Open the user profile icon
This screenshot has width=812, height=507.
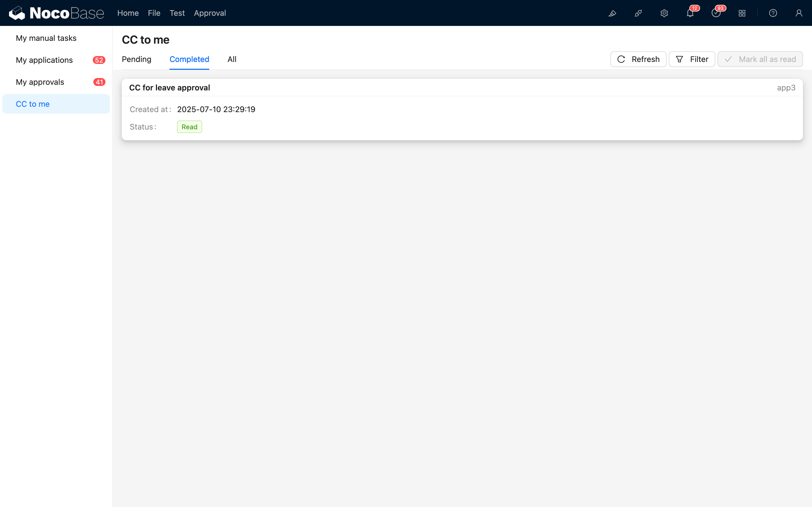point(798,13)
